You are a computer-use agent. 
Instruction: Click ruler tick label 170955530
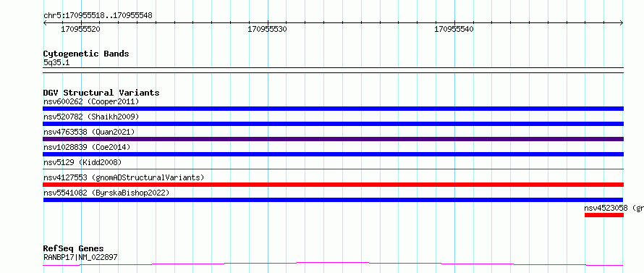(x=268, y=29)
